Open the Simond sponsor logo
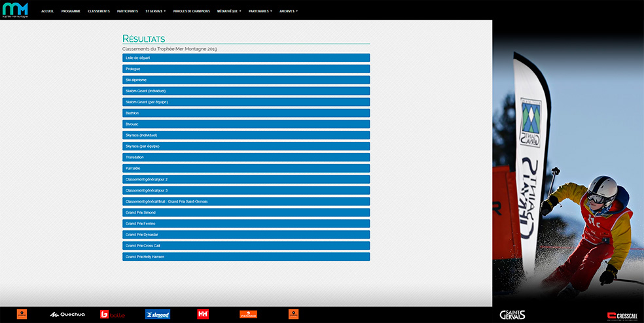 (158, 314)
